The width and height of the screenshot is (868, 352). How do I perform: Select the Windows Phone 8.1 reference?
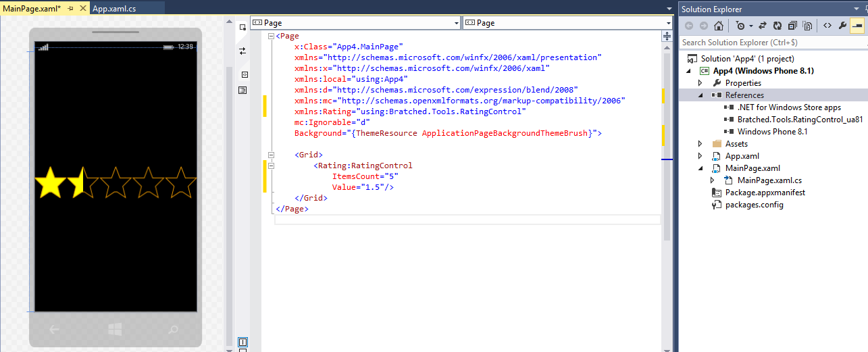[772, 132]
